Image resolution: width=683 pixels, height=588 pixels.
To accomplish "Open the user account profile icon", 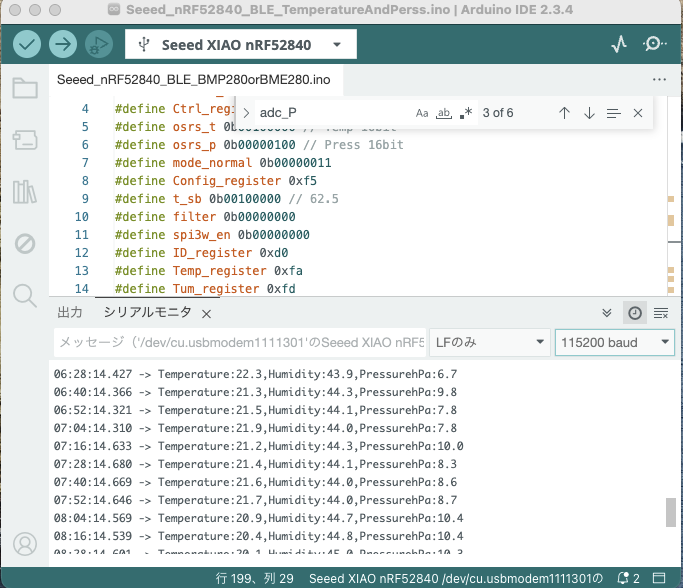I will pyautogui.click(x=25, y=544).
